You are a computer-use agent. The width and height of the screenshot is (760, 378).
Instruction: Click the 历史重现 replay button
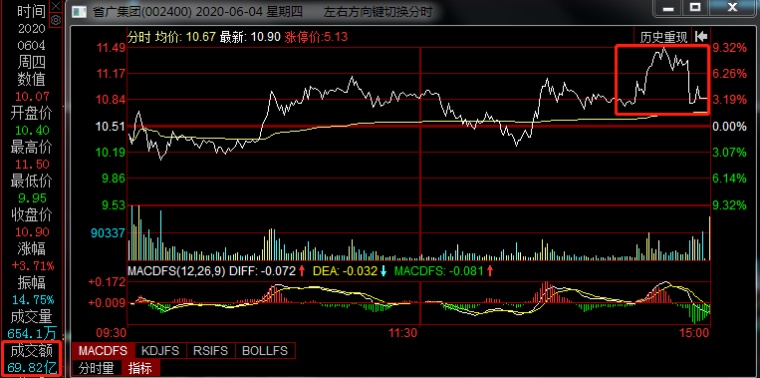pos(664,37)
